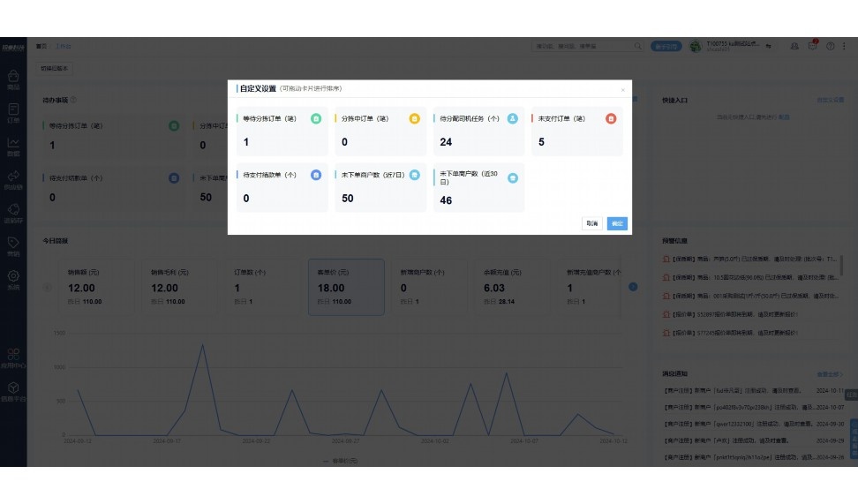Open the qwer12332100 商户注册 notification row

point(754,424)
